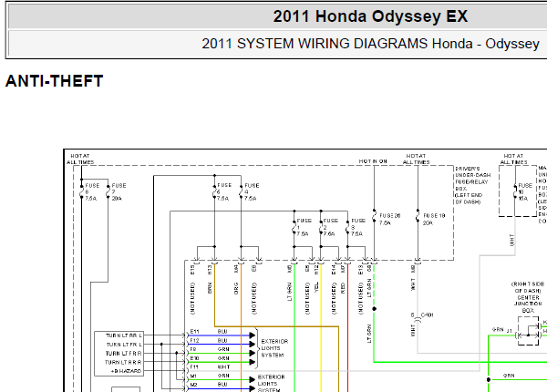This screenshot has width=547, height=392.
Task: Click the M2 terminal label
Action: pos(193,385)
